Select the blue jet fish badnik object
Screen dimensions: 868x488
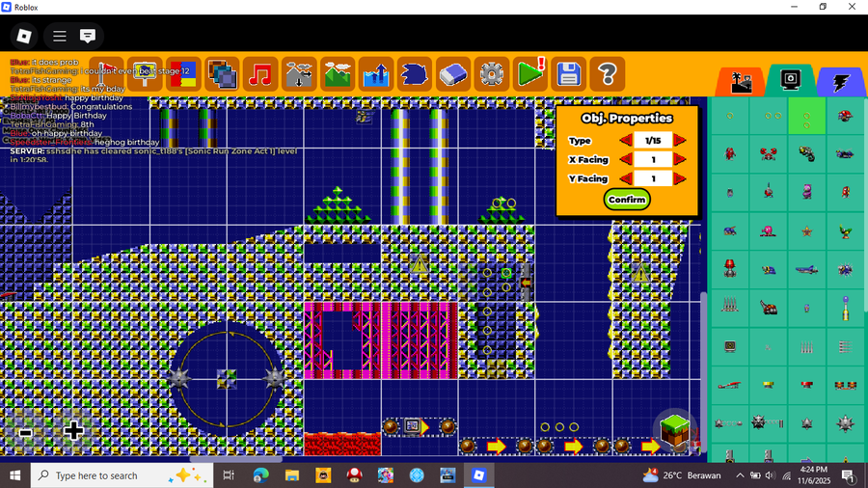click(x=806, y=270)
